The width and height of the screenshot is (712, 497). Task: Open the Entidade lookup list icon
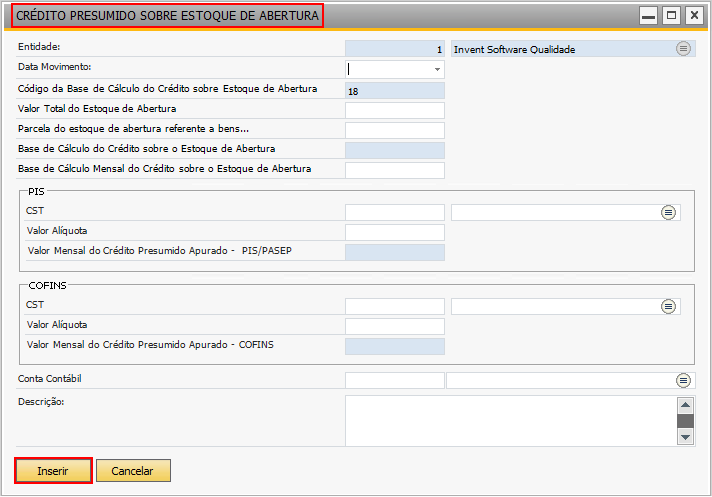coord(683,49)
